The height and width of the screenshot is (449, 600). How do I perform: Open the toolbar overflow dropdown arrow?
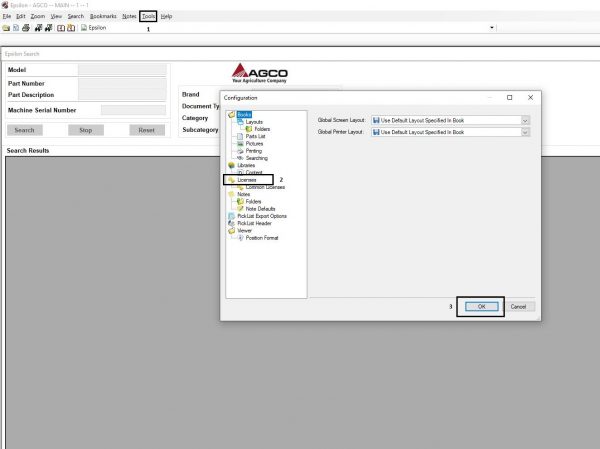(492, 28)
